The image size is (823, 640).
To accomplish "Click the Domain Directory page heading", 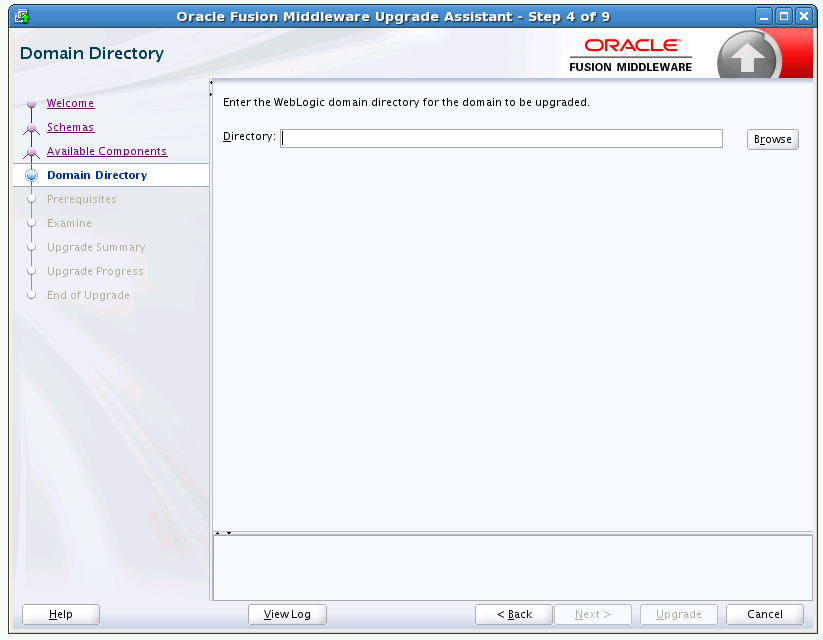I will 92,53.
